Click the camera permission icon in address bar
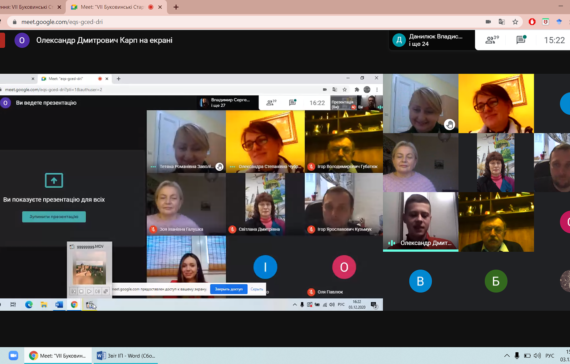This screenshot has width=570, height=364. [488, 22]
